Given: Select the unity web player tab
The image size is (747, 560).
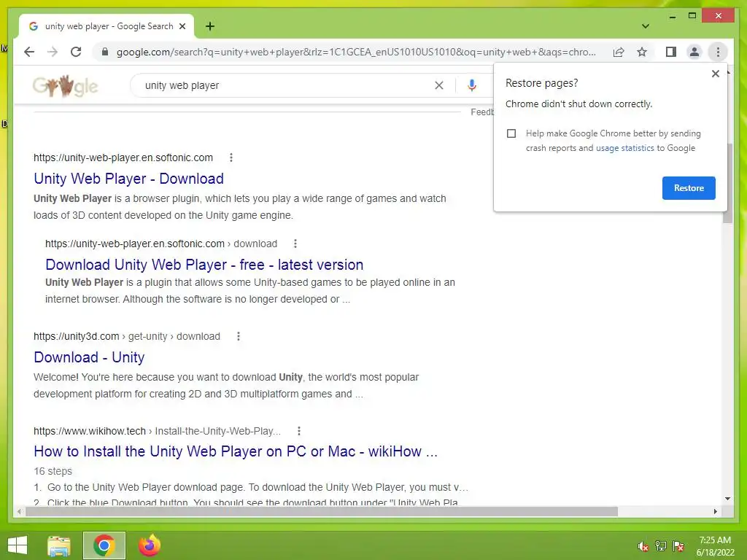Looking at the screenshot, I should [x=107, y=26].
